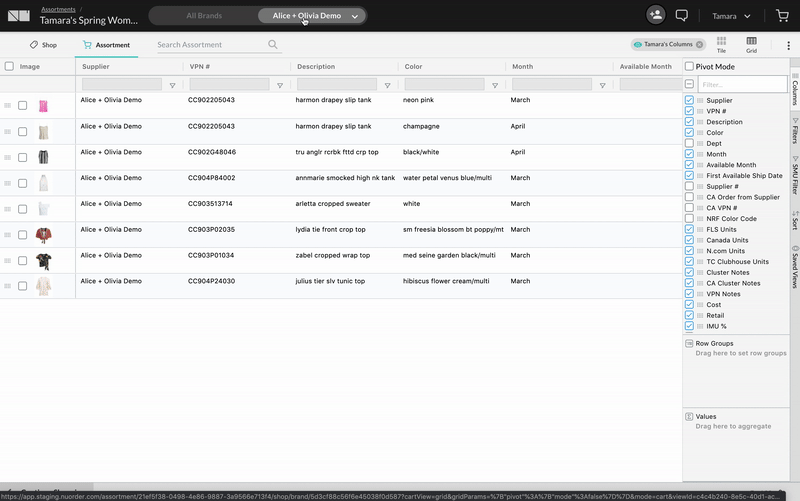
Task: Open the Columns side panel tab
Action: coord(795,88)
